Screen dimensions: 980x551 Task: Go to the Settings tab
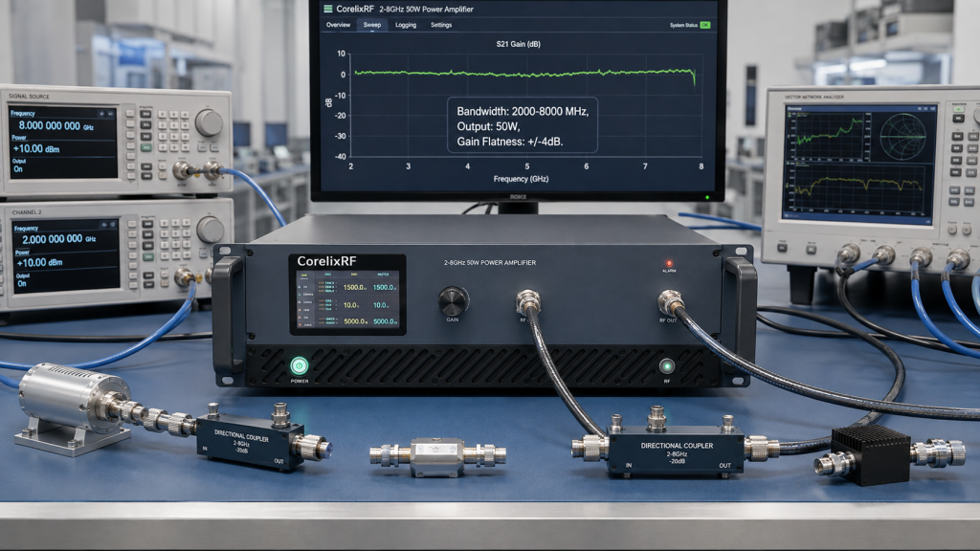(441, 25)
